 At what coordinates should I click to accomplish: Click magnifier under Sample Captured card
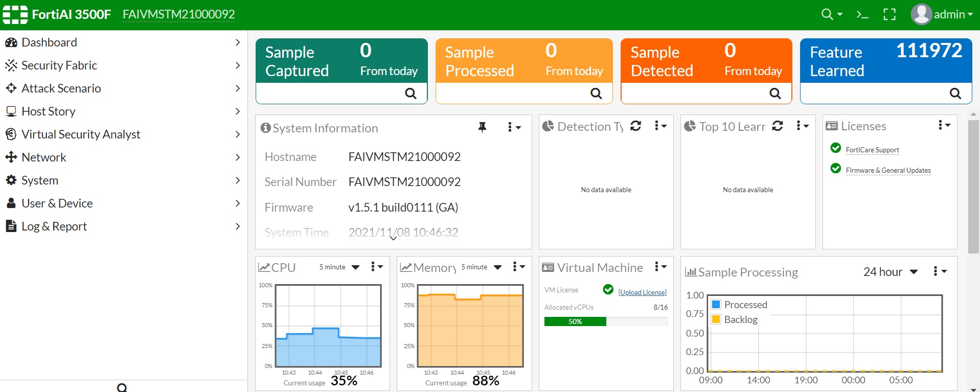pos(411,94)
